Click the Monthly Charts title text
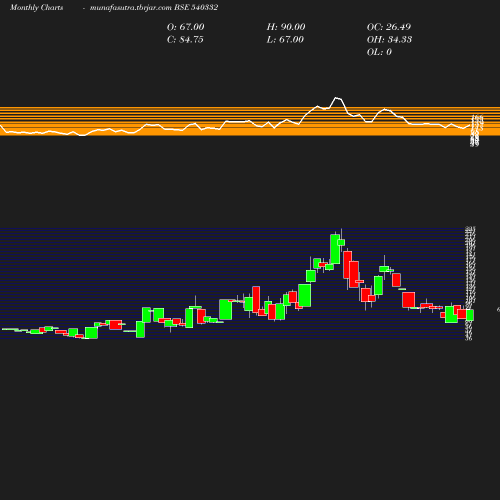Viewport: 500px width, 500px height. [x=37, y=8]
